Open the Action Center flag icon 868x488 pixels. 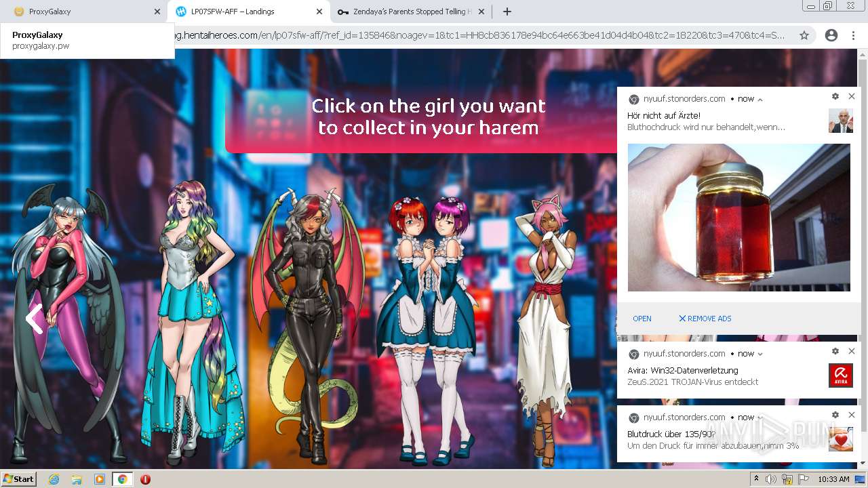804,479
